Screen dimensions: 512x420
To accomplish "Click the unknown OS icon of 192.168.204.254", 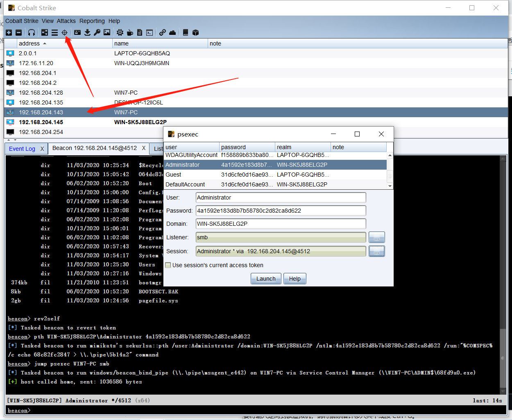I will [10, 132].
